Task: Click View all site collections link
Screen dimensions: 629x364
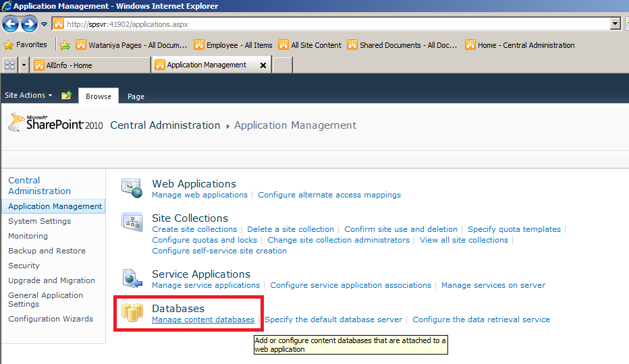Action: pyautogui.click(x=464, y=240)
